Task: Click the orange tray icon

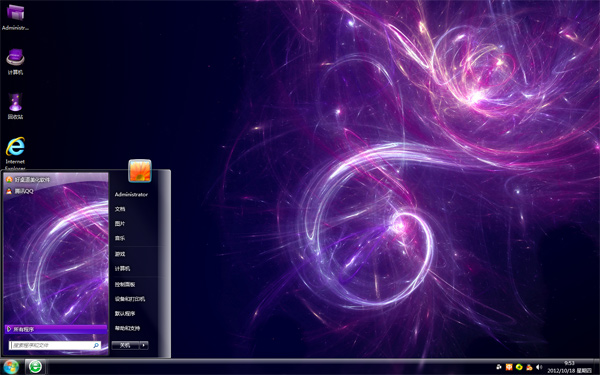Action: [x=509, y=367]
